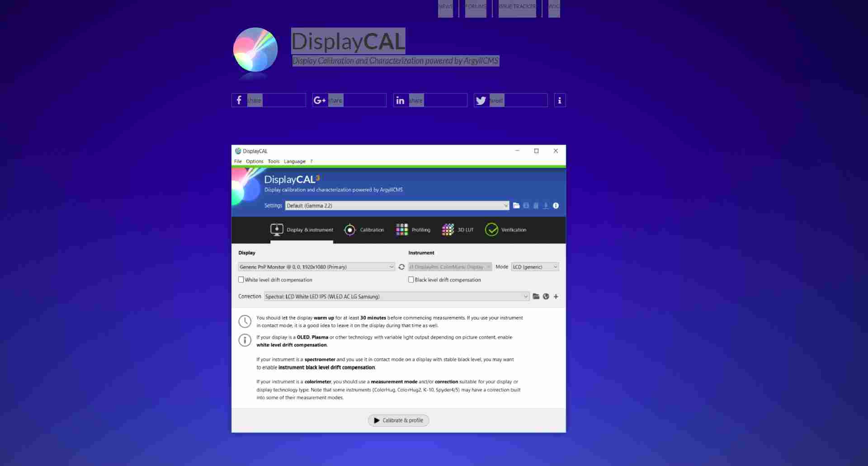
Task: Click the bold 'Display' section heading
Action: [x=247, y=253]
